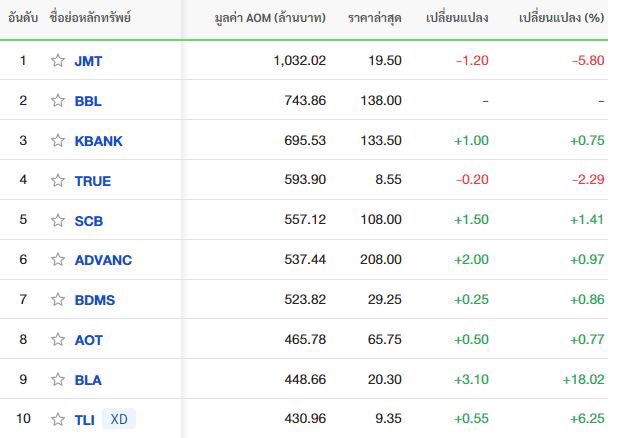Sort by ชื่อย่อหลักทรัพย์ column header
The height and width of the screenshot is (438, 629).
tap(90, 18)
